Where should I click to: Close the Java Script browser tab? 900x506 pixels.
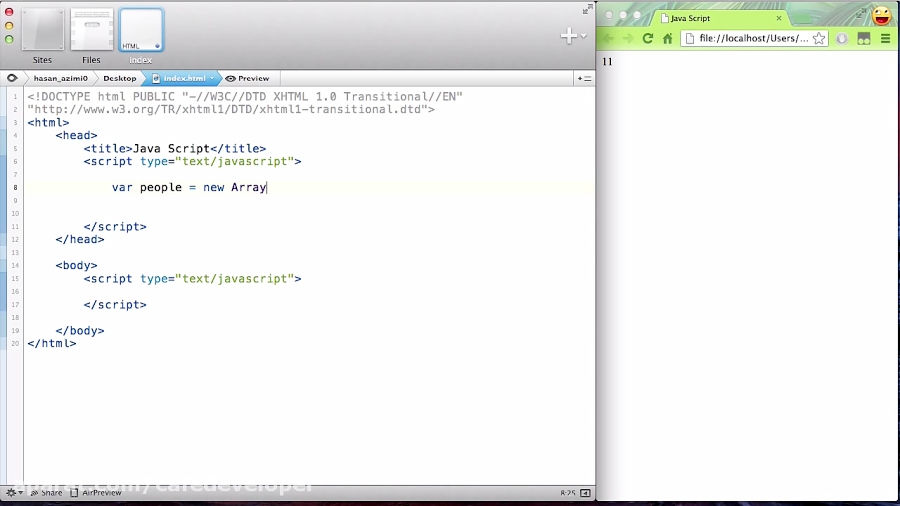(x=779, y=18)
